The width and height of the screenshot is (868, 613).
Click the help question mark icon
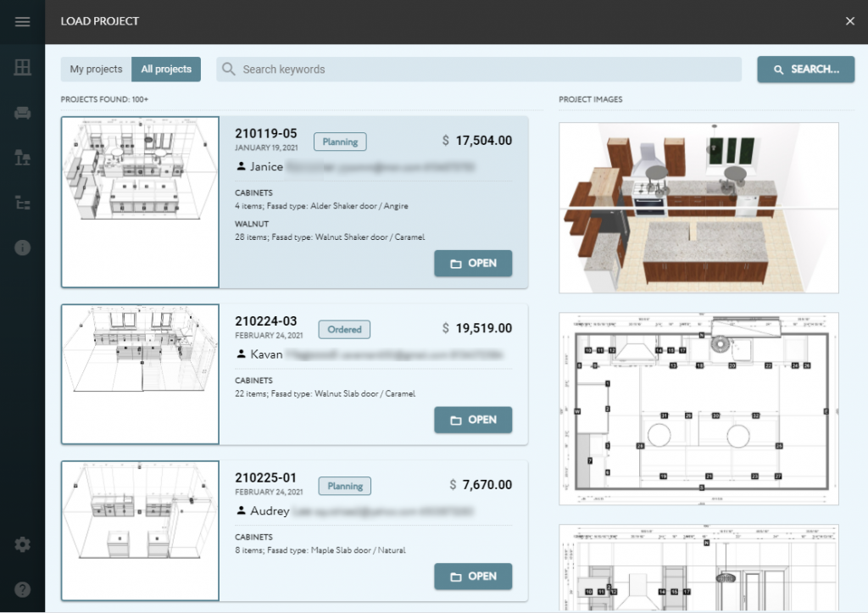point(22,589)
